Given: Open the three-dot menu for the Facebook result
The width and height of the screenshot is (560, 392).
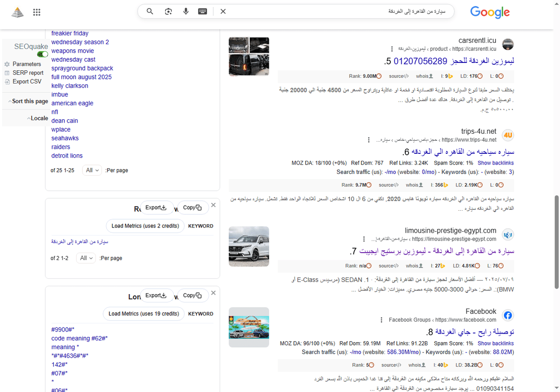Looking at the screenshot, I should click(381, 320).
